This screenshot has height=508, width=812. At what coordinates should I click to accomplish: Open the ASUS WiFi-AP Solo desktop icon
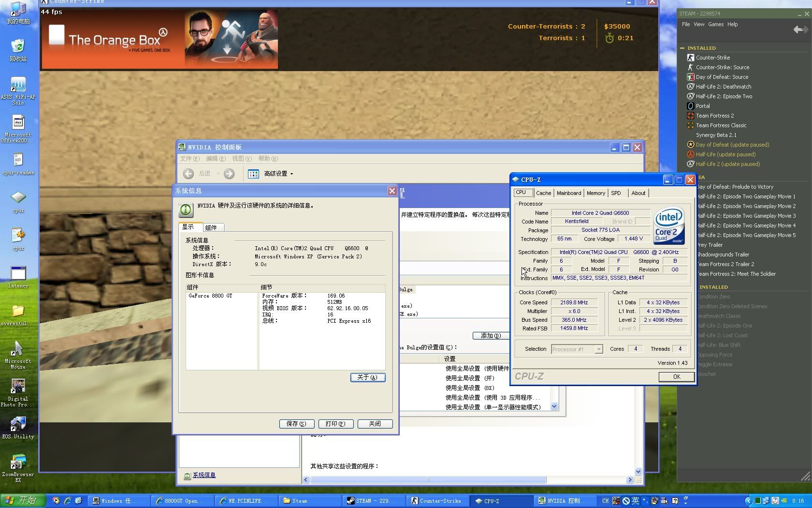tap(18, 85)
